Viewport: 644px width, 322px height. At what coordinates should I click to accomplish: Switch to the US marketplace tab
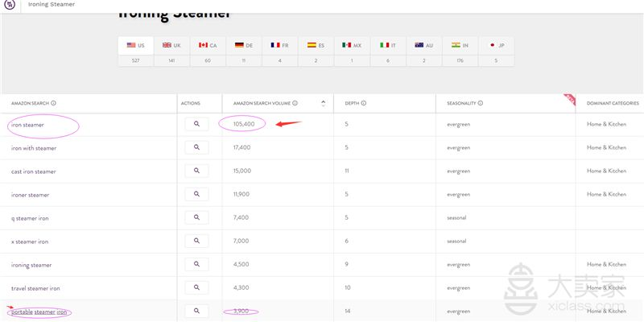136,46
